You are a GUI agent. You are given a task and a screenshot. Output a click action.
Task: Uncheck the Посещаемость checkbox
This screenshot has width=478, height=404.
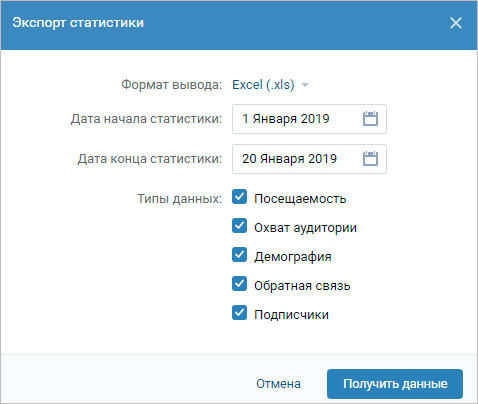(x=239, y=197)
